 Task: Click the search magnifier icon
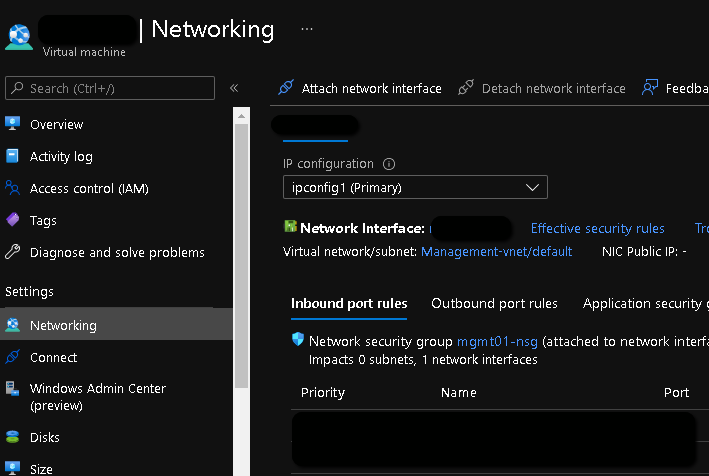coord(17,88)
